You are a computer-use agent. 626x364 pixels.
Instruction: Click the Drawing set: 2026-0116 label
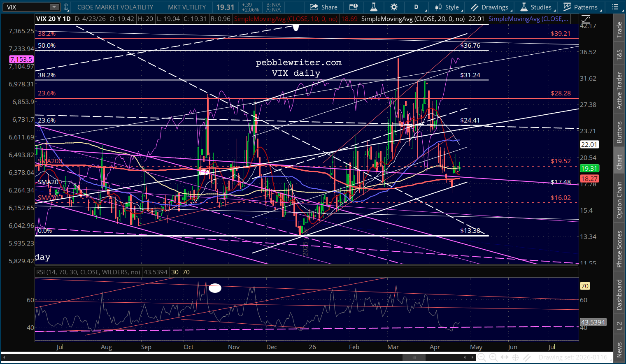tap(573, 357)
